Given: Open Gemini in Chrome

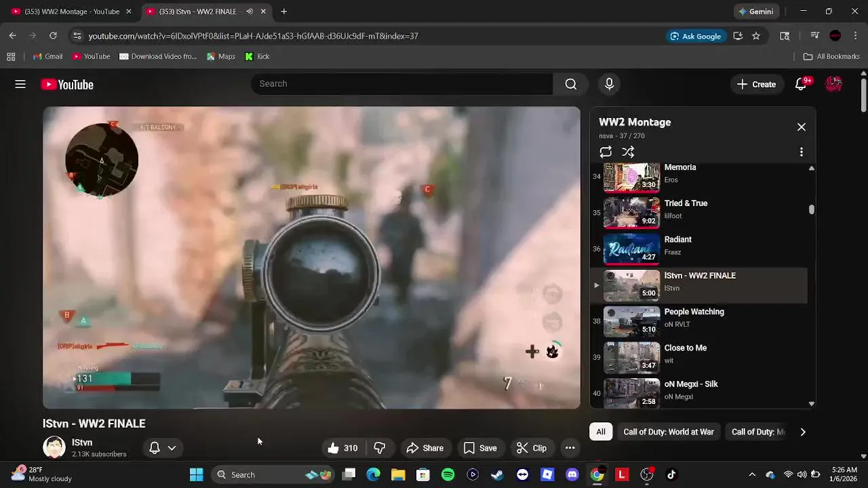Looking at the screenshot, I should pos(756,12).
